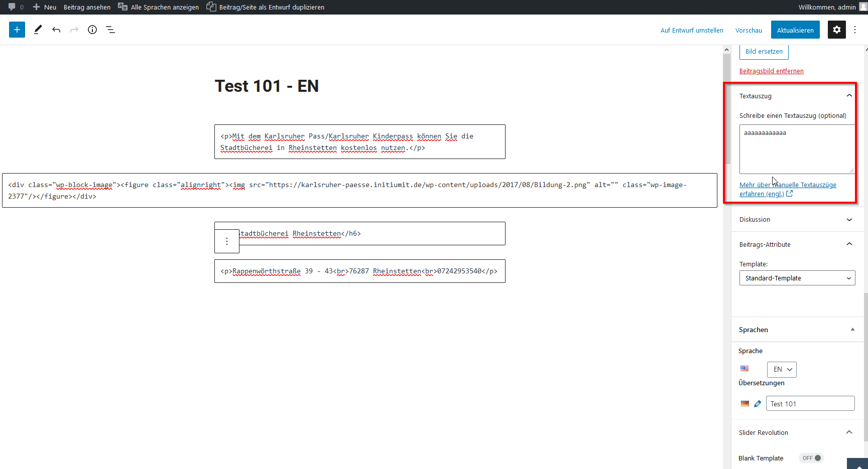
Task: Toggle the settings gear sidebar
Action: tap(837, 30)
